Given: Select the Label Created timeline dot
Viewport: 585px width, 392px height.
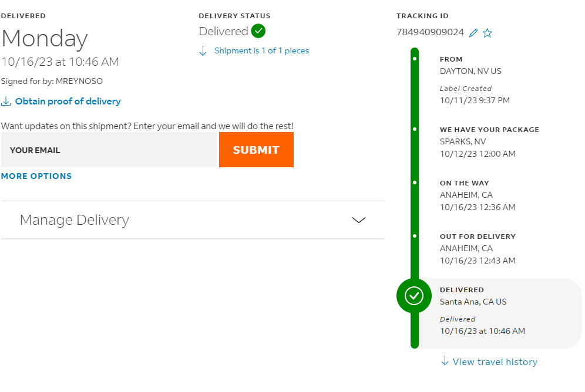Looking at the screenshot, I should 415,59.
